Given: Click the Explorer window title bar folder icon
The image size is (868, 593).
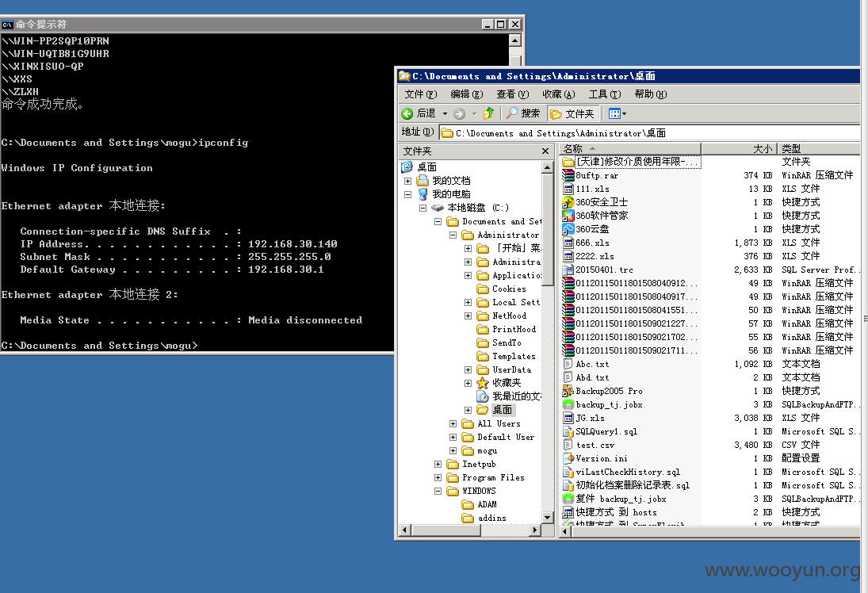Looking at the screenshot, I should (404, 76).
